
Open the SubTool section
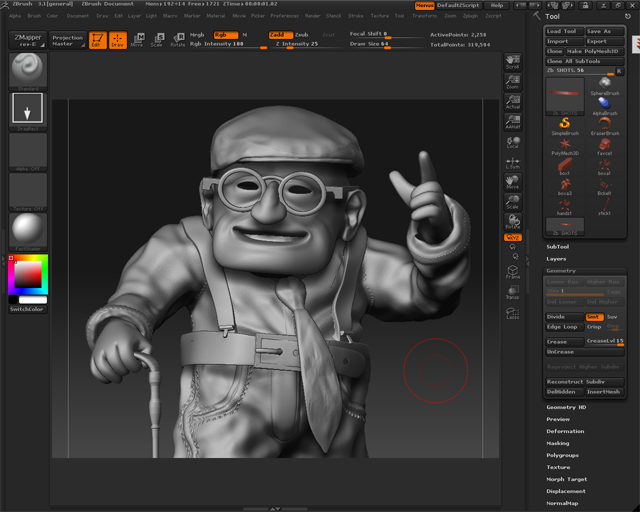557,246
